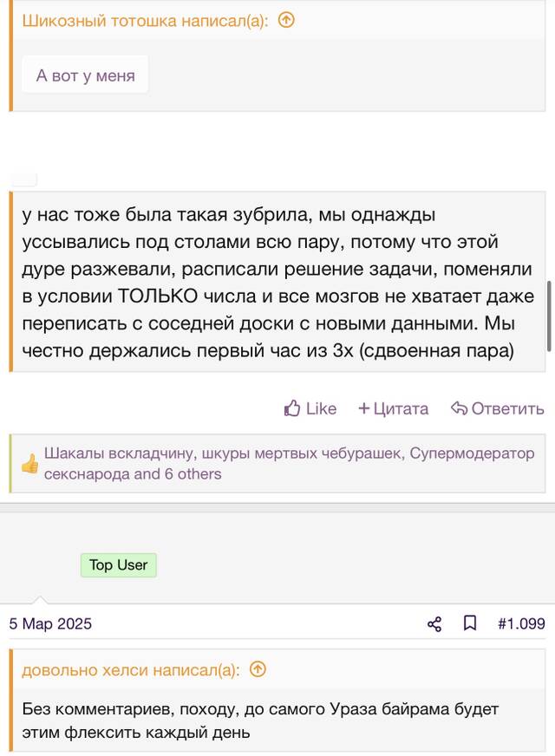The width and height of the screenshot is (555, 756).
Task: Click the plus icon next to Цитата
Action: click(x=363, y=409)
